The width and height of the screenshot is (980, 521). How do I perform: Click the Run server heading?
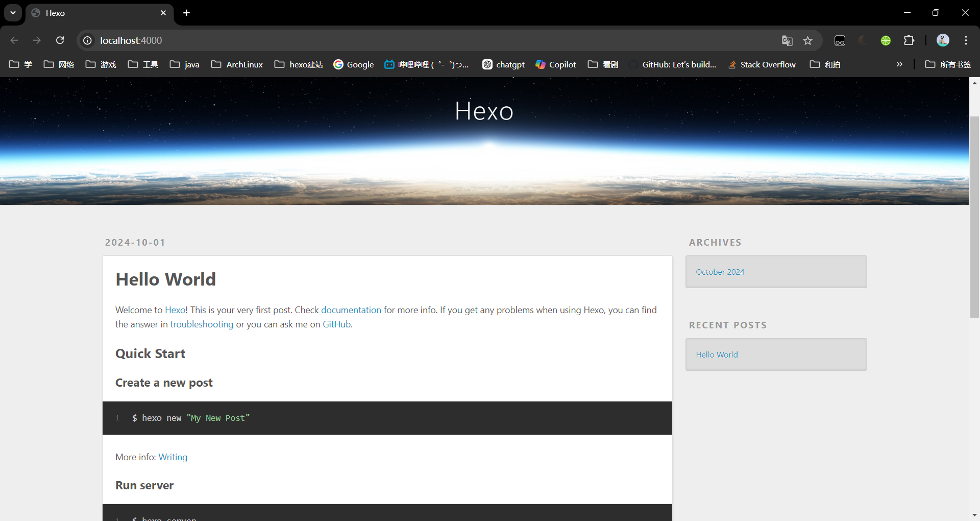pos(144,485)
